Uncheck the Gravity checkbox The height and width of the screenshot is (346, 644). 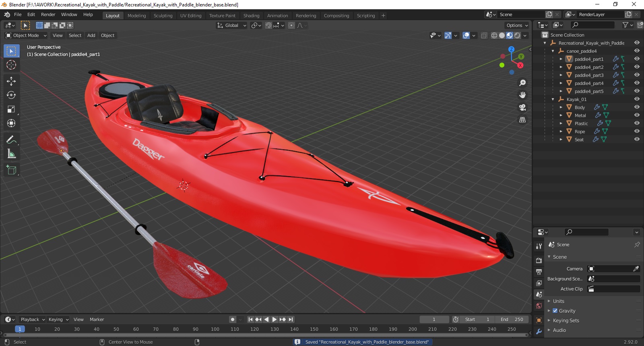tap(555, 311)
